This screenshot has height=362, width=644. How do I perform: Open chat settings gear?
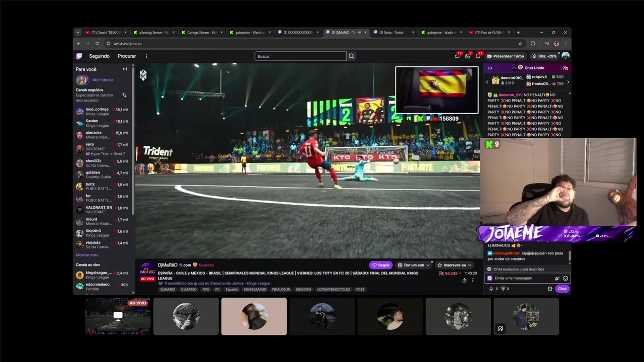tap(550, 289)
